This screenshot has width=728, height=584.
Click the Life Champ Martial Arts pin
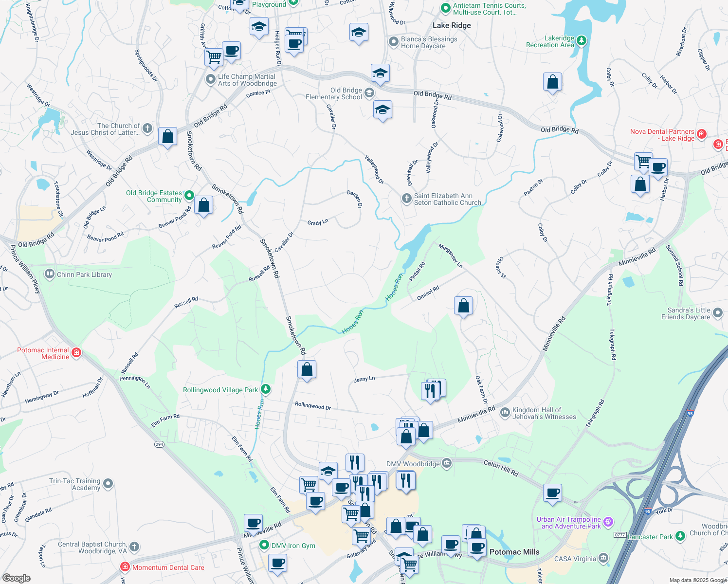click(211, 79)
